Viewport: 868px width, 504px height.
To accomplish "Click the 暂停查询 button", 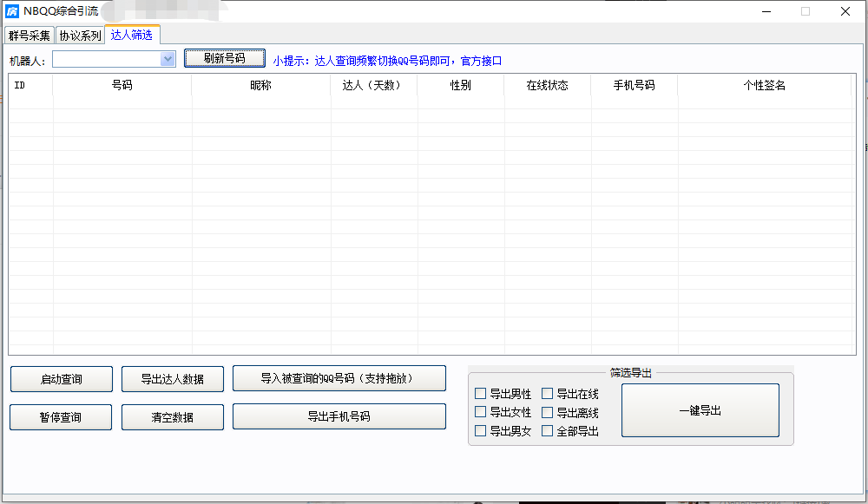I will pos(61,417).
